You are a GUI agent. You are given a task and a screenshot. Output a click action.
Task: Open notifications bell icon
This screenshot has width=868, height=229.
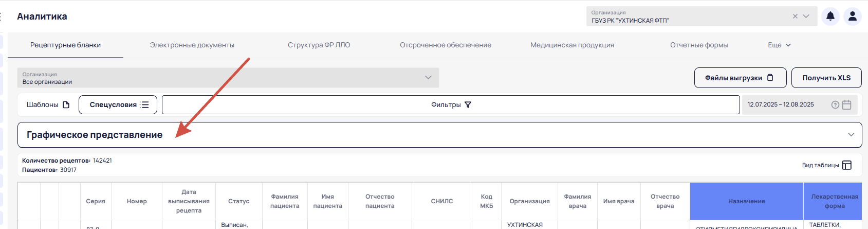coord(830,16)
